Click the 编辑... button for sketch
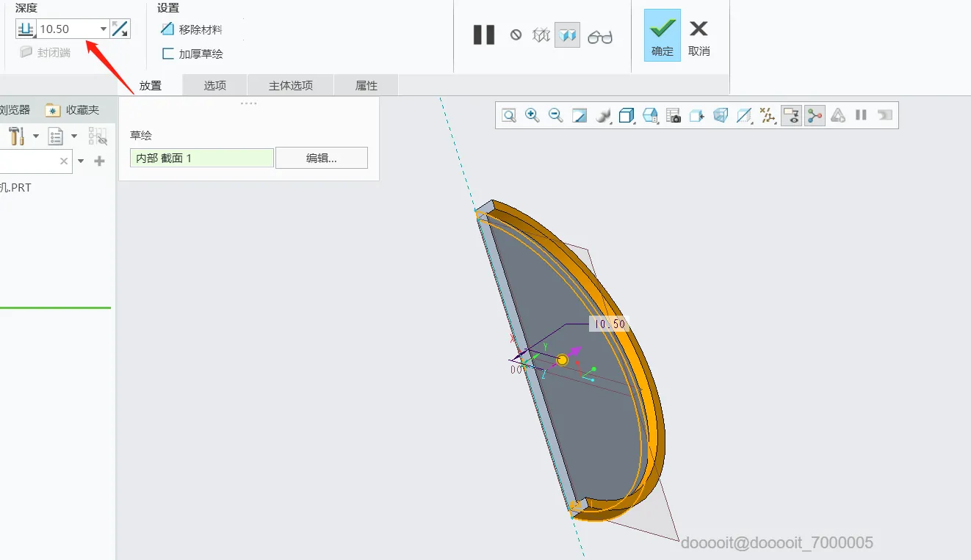The height and width of the screenshot is (560, 971). coord(322,158)
